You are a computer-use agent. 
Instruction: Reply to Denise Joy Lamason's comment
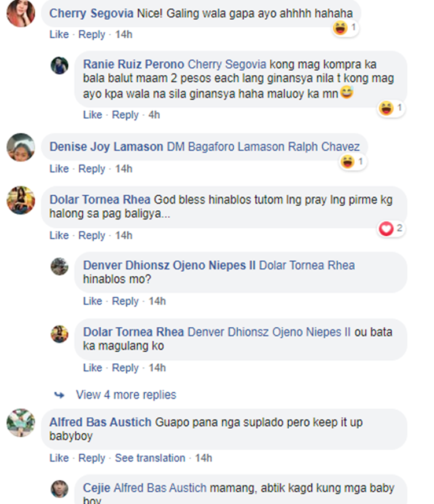(92, 169)
